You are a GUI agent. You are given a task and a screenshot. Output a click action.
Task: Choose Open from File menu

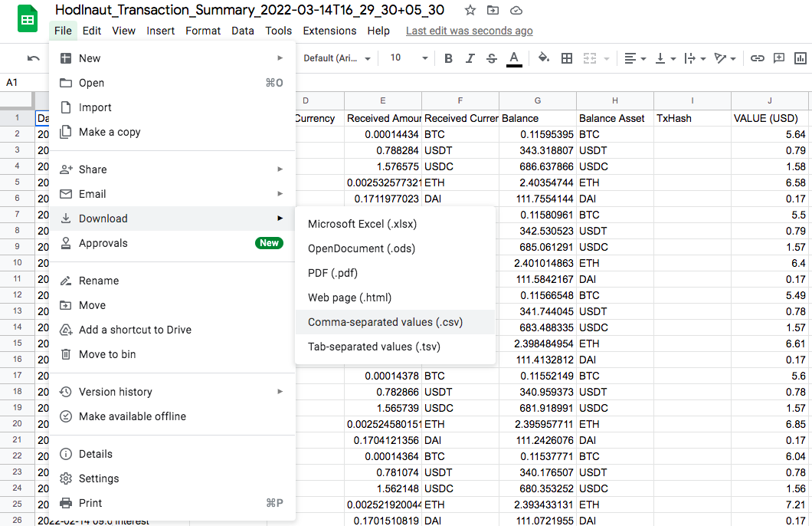pos(172,83)
